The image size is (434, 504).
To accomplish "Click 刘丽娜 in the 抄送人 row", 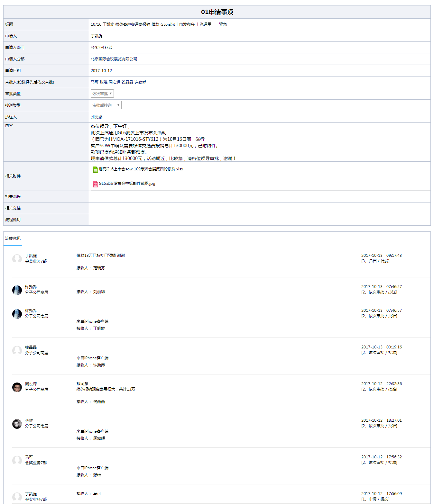I will (97, 117).
